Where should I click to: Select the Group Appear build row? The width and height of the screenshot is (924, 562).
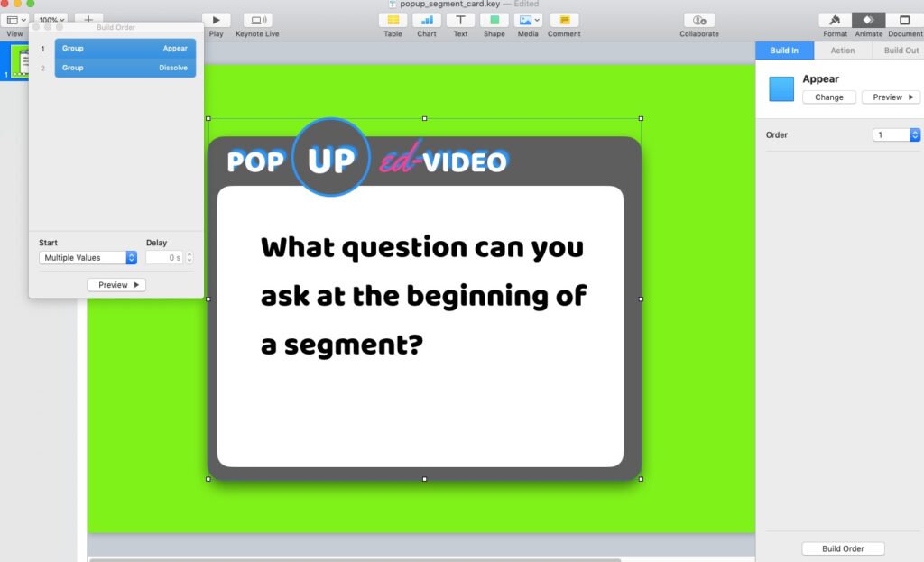125,49
